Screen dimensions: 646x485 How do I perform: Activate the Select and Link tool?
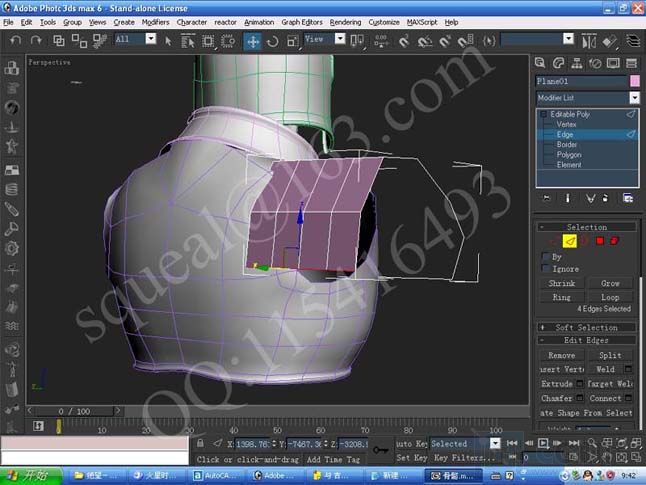[x=59, y=40]
